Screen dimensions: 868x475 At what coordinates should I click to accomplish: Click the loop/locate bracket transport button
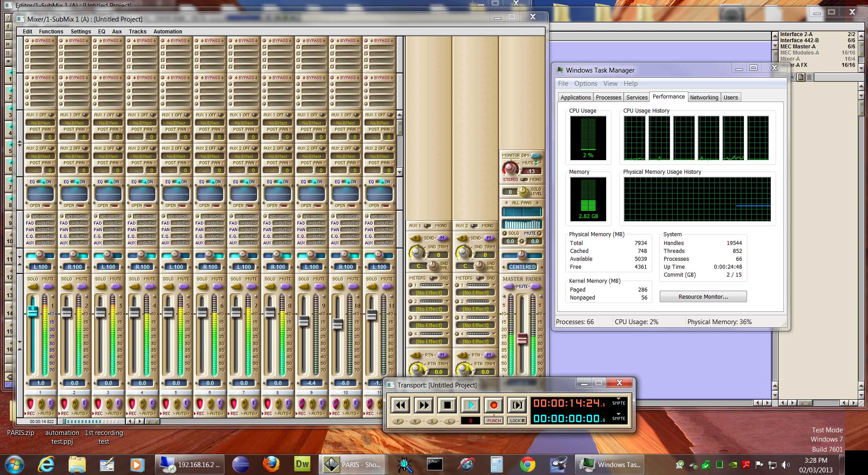[517, 405]
